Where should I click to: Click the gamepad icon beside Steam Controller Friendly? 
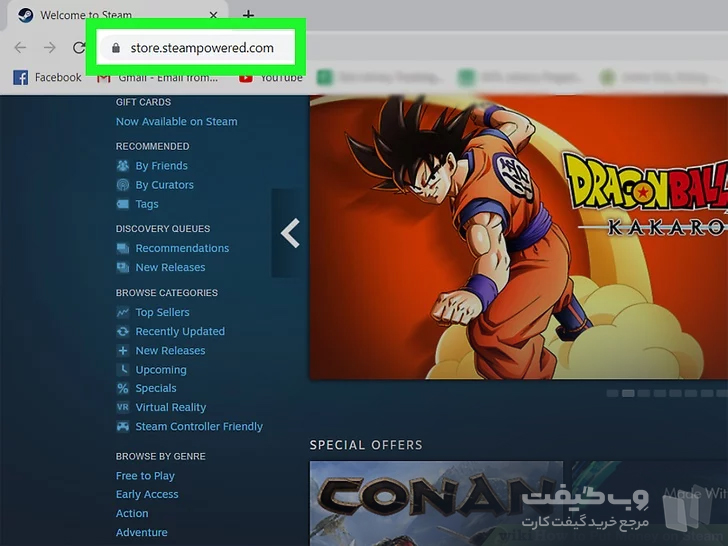pyautogui.click(x=123, y=426)
